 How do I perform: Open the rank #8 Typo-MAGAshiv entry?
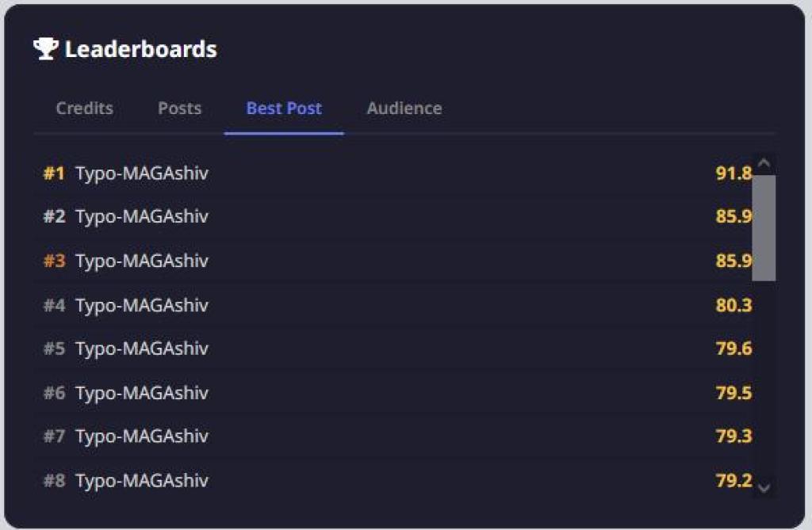(x=142, y=481)
